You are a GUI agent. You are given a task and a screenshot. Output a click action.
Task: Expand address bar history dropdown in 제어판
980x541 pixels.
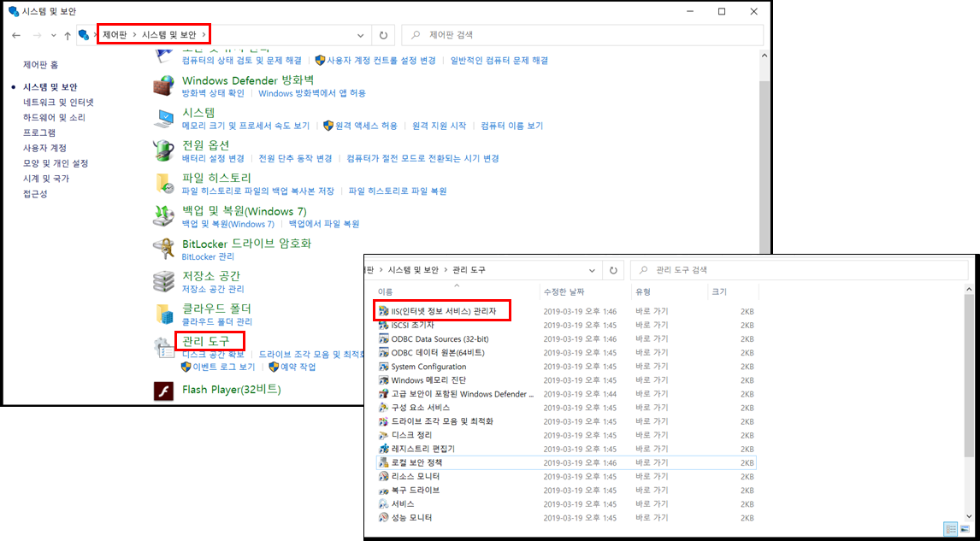[361, 35]
